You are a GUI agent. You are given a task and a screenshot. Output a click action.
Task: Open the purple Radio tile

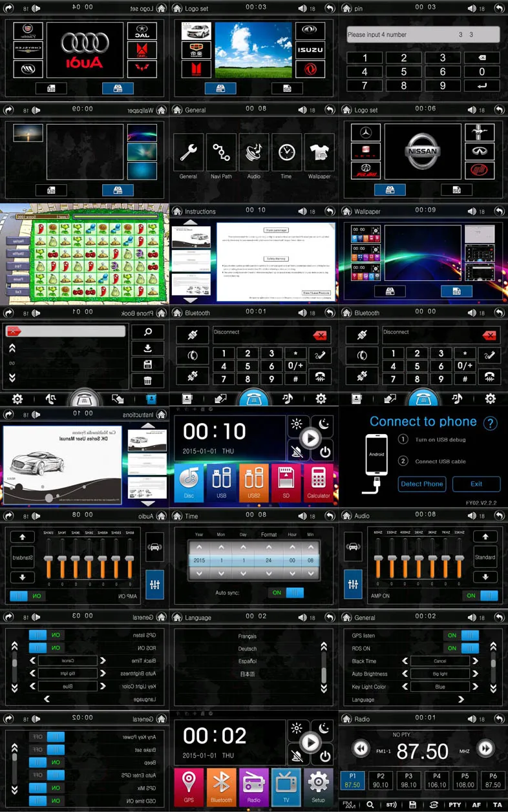pyautogui.click(x=253, y=787)
